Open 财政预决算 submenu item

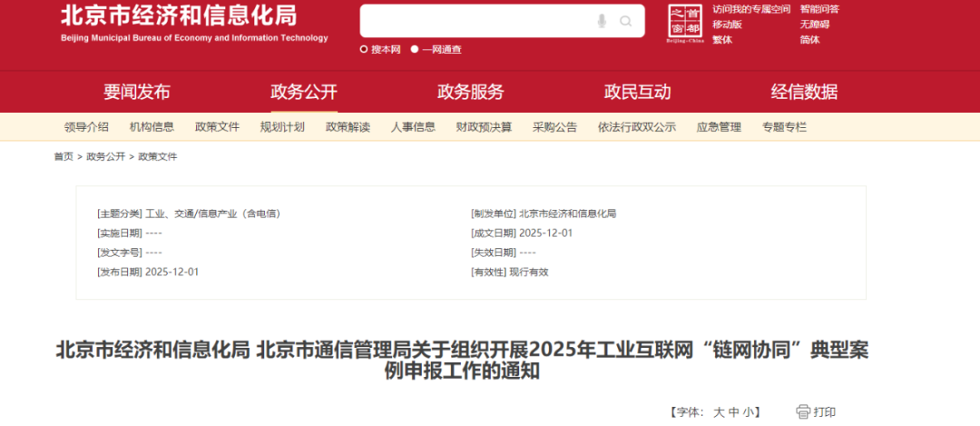[x=485, y=127]
